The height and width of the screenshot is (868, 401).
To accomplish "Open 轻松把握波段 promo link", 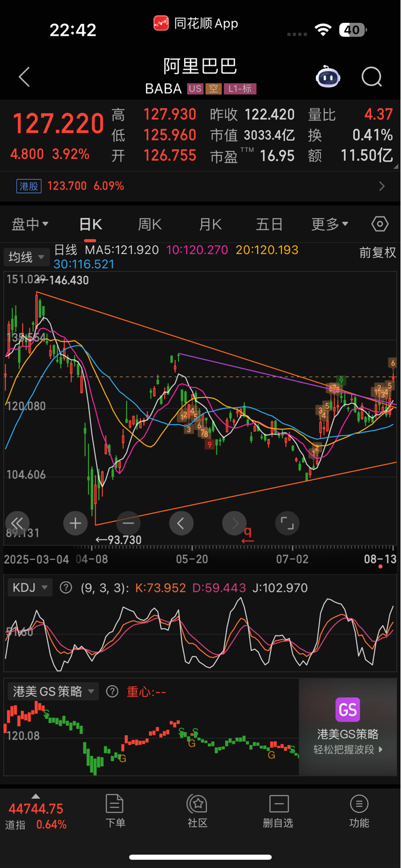I will click(x=348, y=750).
